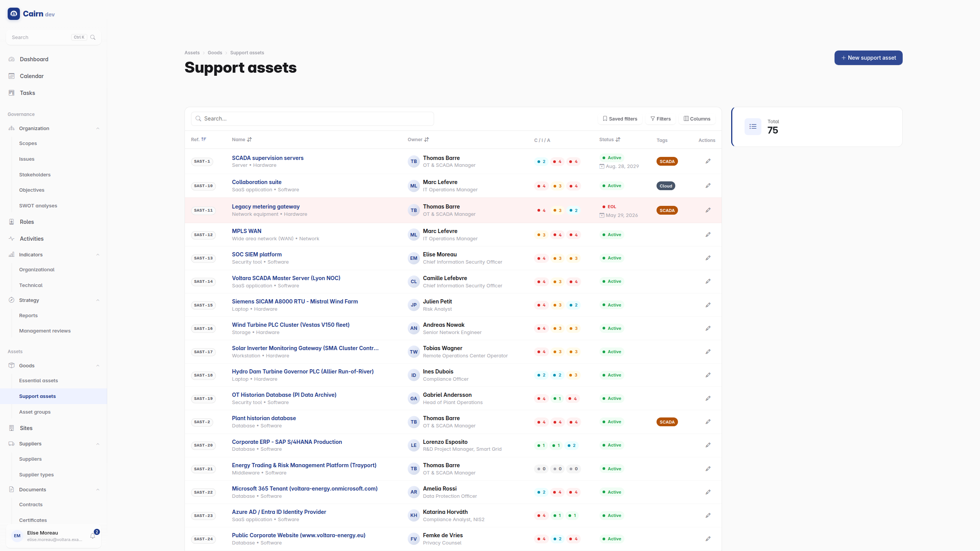Open the Columns chooser dropdown
Screen dimensions: 980x551
coord(697,119)
